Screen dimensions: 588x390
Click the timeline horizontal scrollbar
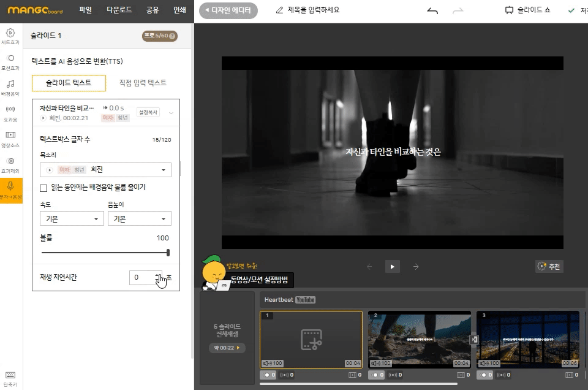[358, 384]
